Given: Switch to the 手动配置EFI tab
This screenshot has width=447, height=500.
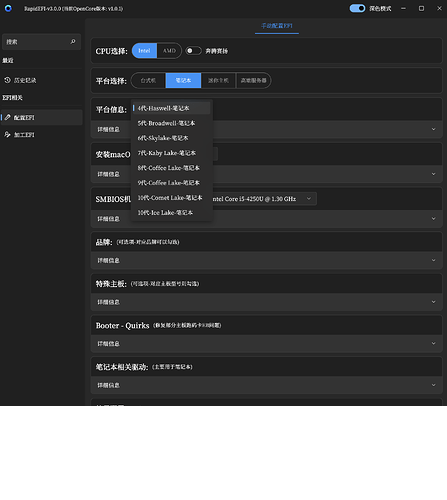Looking at the screenshot, I should pyautogui.click(x=277, y=26).
